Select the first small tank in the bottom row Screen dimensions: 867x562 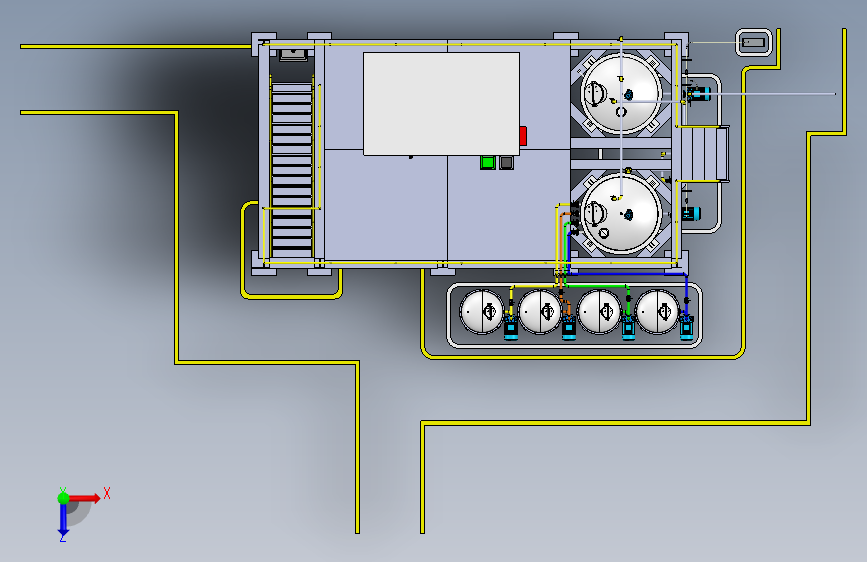(482, 312)
